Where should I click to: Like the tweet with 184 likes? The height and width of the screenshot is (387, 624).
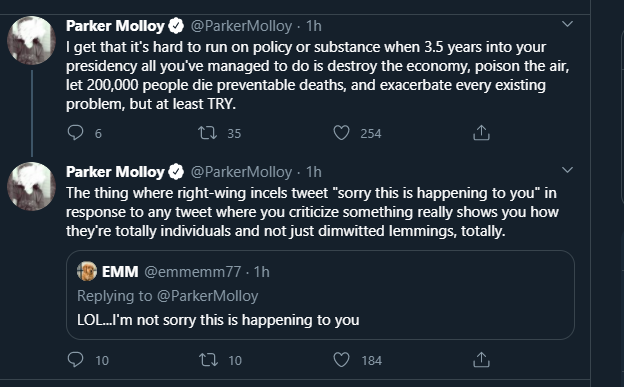pyautogui.click(x=341, y=360)
